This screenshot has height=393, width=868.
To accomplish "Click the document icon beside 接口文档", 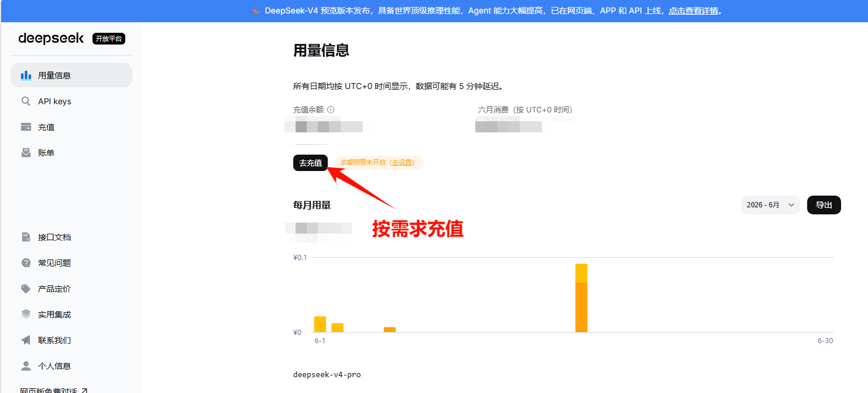I will point(26,237).
